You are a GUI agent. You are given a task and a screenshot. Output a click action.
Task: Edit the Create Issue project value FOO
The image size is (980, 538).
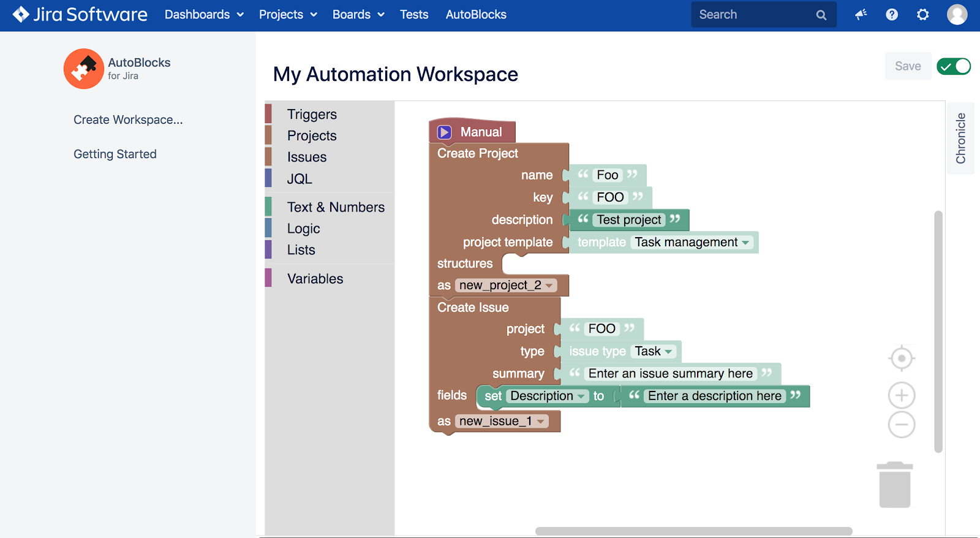point(601,329)
